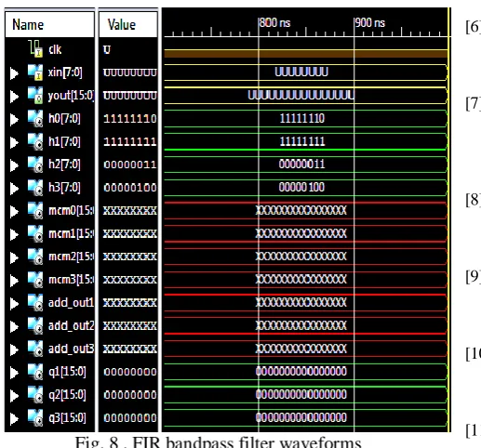The image size is (481, 448).
Task: Click the yout[15:0] bus icon
Action: [35, 96]
